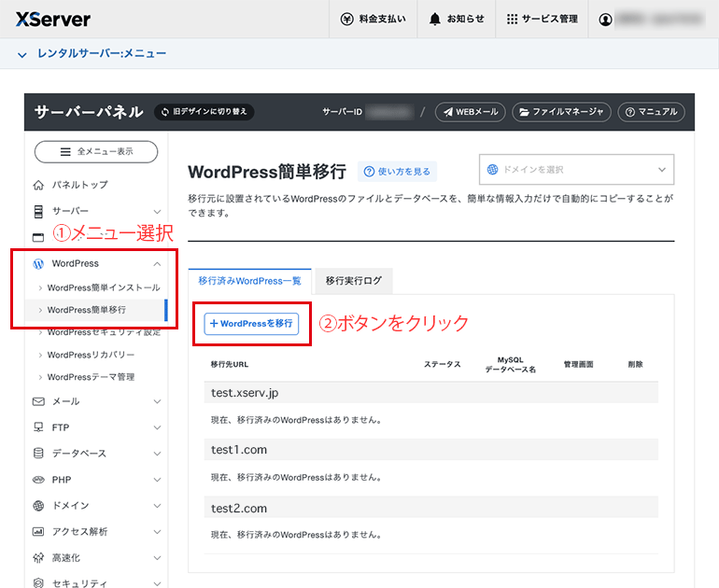Expand the ドメイン menu chevron

(x=157, y=506)
